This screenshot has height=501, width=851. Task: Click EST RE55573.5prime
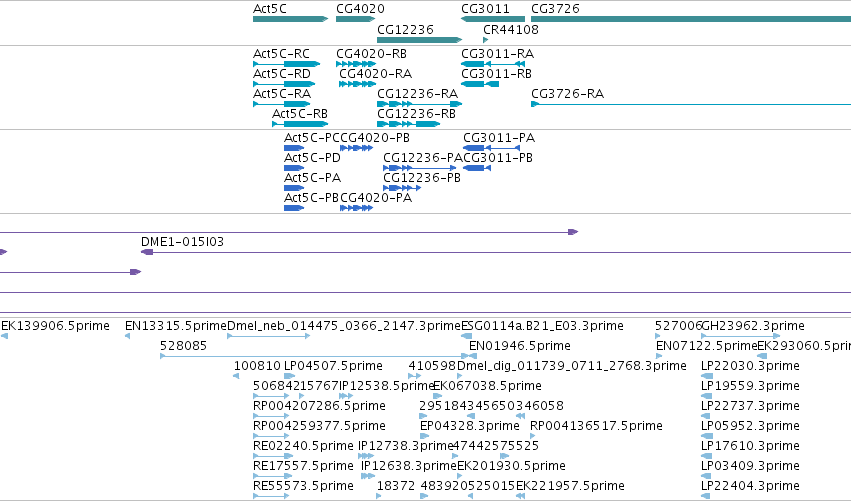pos(271,497)
